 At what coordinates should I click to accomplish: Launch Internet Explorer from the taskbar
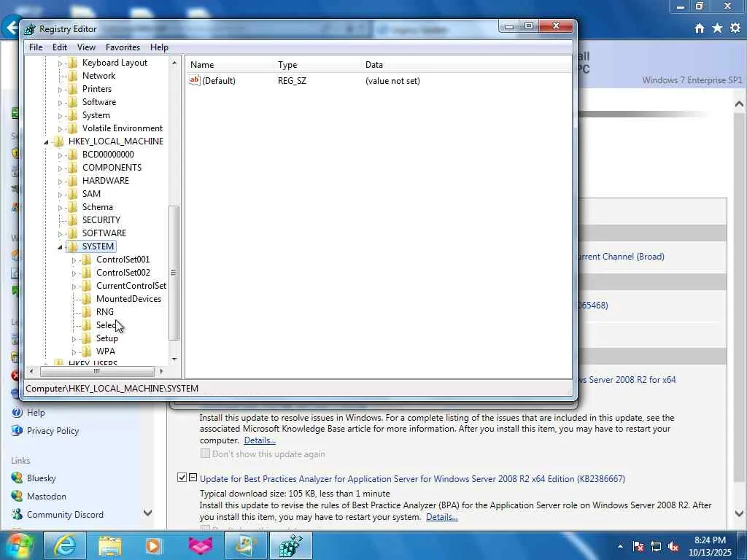tap(65, 546)
